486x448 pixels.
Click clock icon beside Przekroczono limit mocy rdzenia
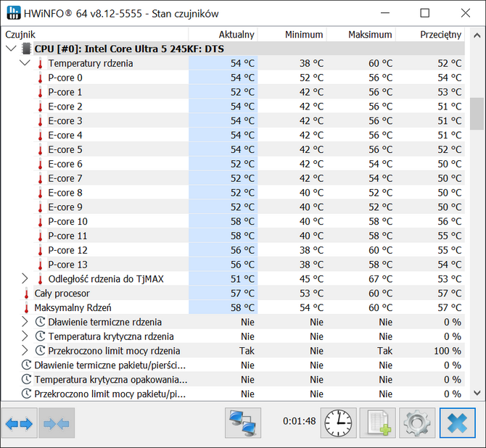tap(40, 350)
